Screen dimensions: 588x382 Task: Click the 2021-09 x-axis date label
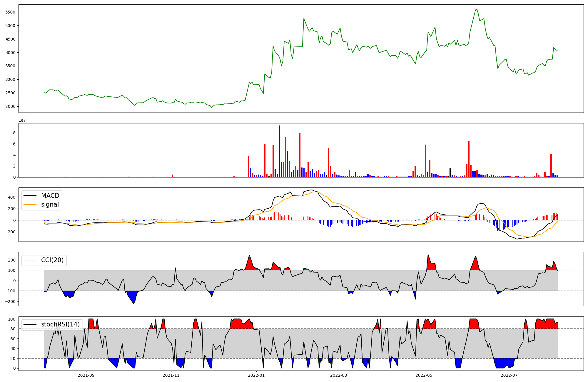[x=86, y=375]
